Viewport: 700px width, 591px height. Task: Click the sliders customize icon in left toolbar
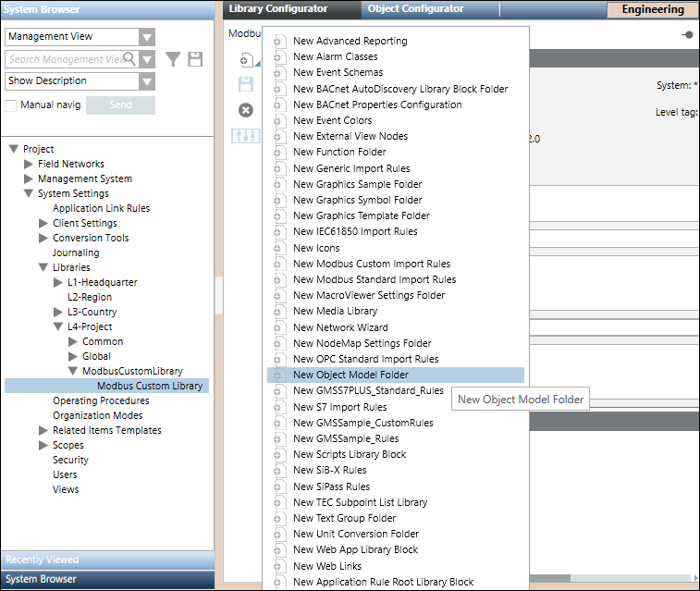click(246, 136)
